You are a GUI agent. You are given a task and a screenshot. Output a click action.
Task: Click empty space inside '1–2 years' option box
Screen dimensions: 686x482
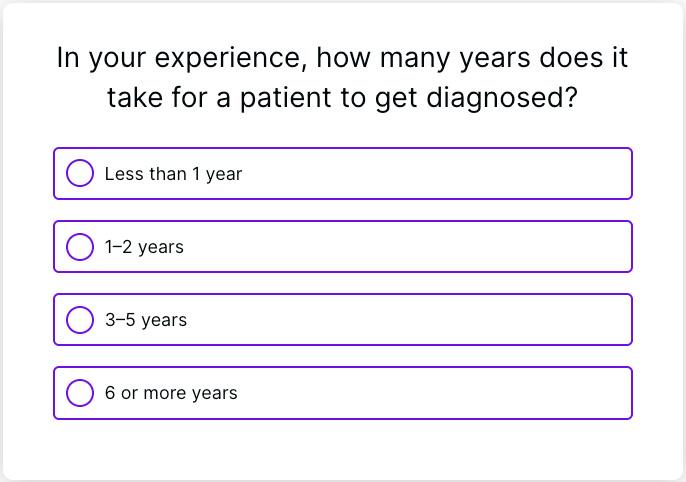click(450, 247)
